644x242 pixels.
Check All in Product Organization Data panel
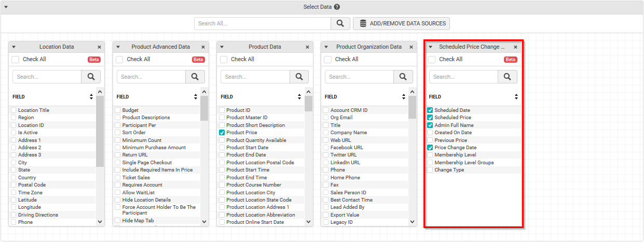pyautogui.click(x=327, y=60)
